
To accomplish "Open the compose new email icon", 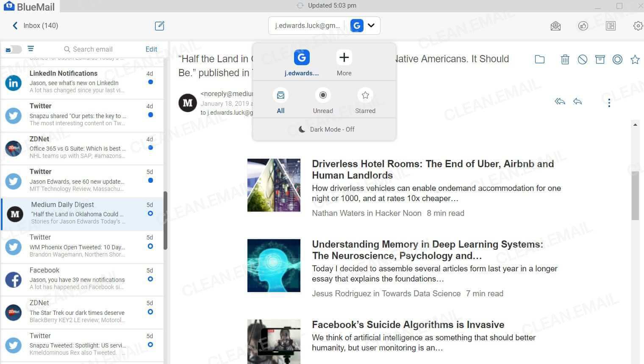I will (x=159, y=26).
